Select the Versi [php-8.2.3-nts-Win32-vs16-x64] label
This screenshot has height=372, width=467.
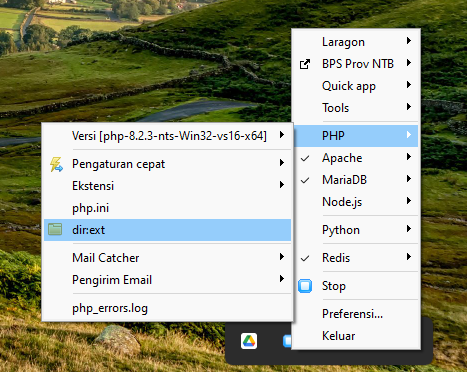click(x=169, y=136)
